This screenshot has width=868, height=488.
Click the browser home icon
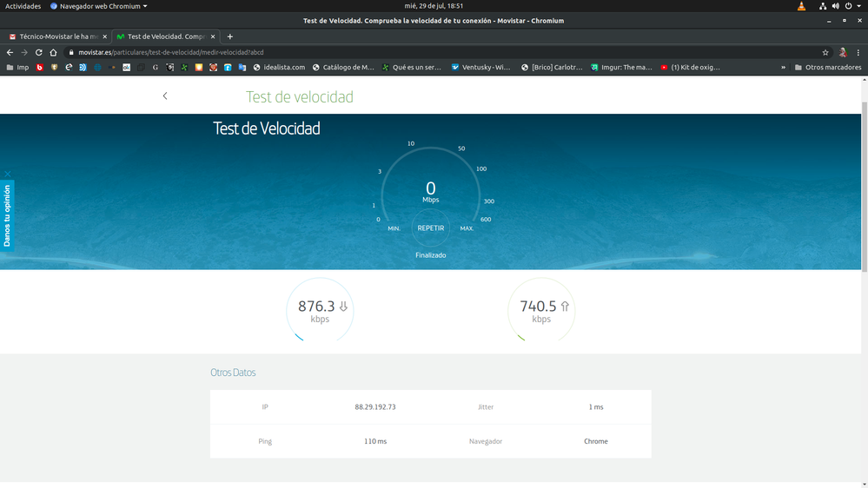click(x=53, y=52)
